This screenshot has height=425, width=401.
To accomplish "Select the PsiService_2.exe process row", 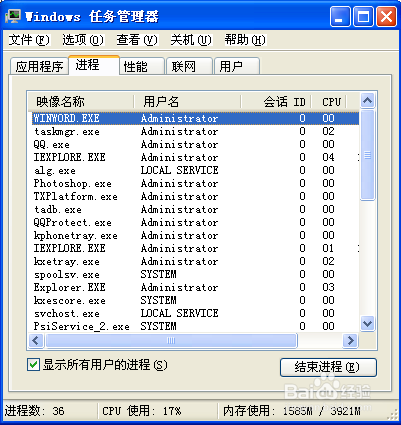I will [x=195, y=326].
